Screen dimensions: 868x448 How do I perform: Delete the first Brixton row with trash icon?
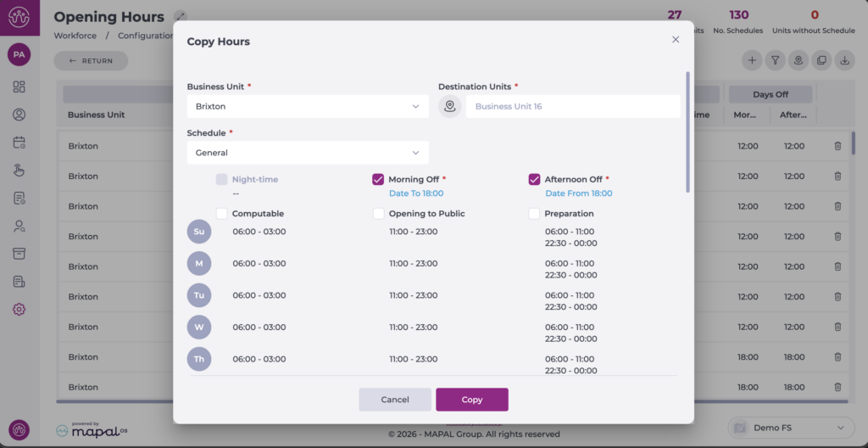pyautogui.click(x=837, y=146)
